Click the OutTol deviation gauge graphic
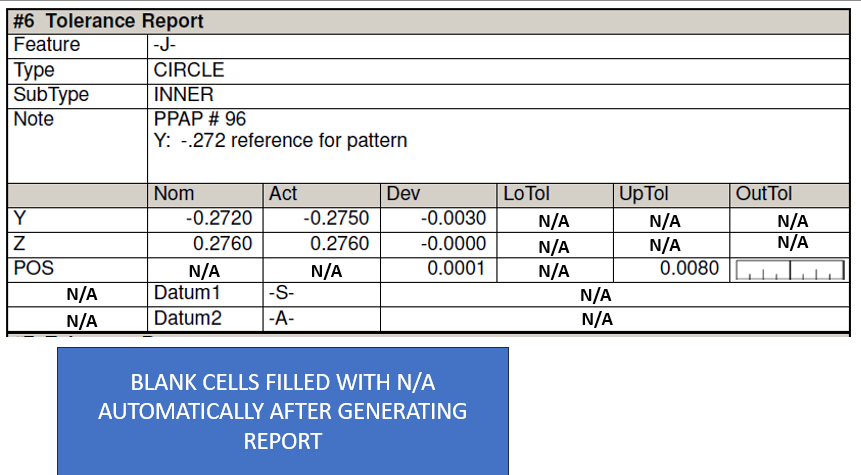This screenshot has height=475, width=861. pyautogui.click(x=790, y=270)
